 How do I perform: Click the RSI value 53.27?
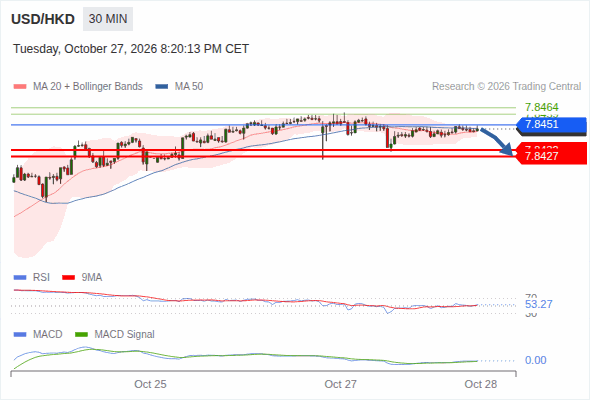pos(539,304)
